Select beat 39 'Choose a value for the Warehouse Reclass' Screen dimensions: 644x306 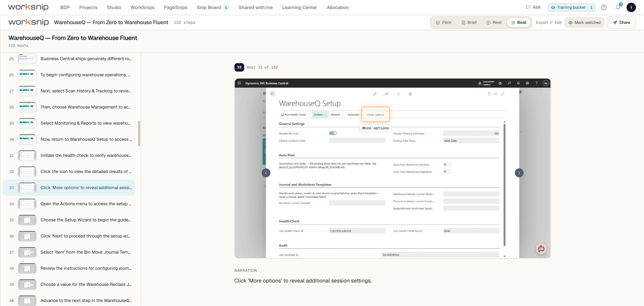point(69,285)
